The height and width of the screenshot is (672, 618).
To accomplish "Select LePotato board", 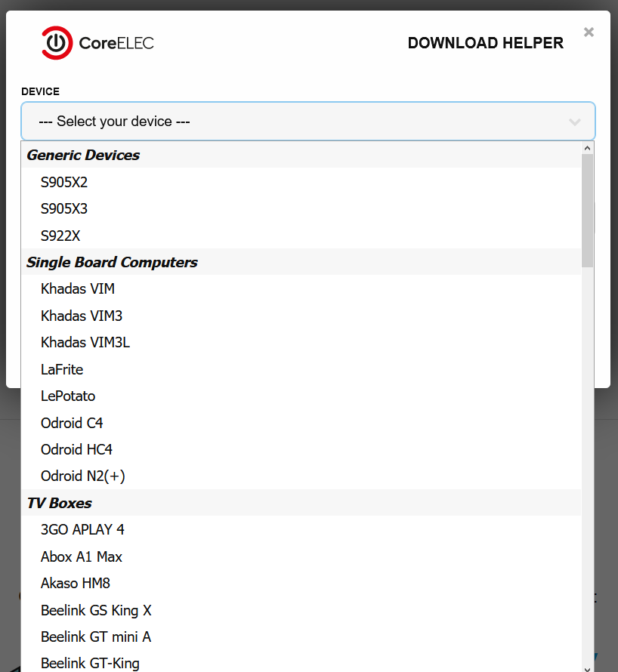I will [x=301, y=396].
